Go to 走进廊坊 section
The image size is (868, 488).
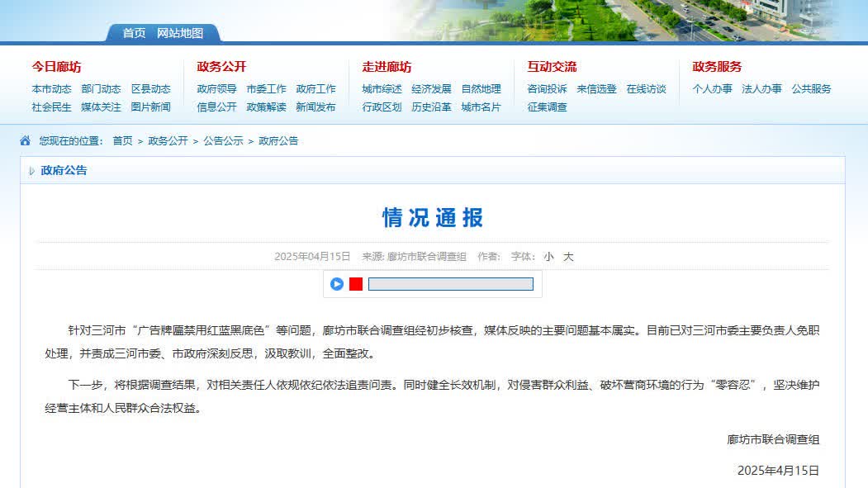coord(387,67)
